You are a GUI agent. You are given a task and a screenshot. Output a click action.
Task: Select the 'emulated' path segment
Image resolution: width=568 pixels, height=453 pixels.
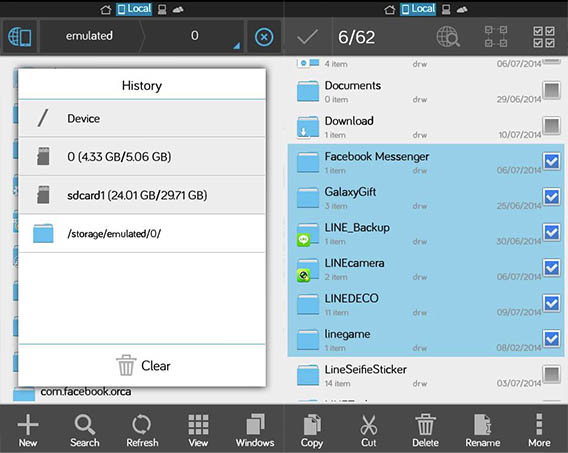89,36
